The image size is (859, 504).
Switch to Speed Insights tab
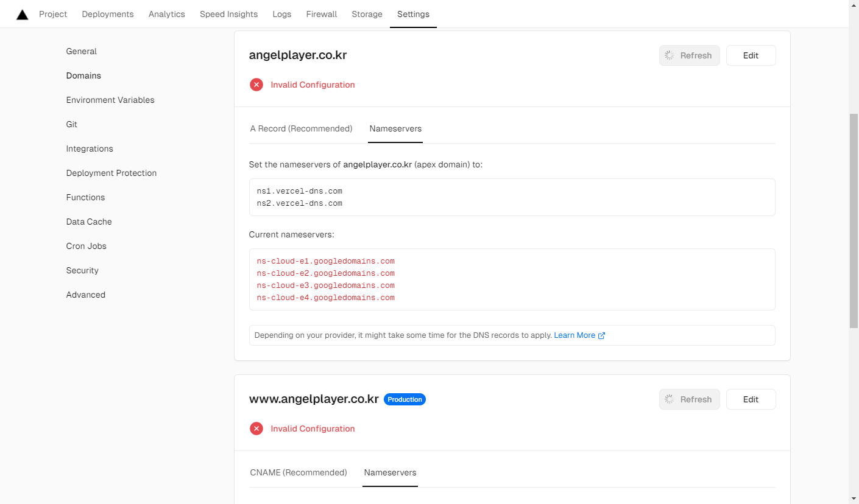(229, 14)
